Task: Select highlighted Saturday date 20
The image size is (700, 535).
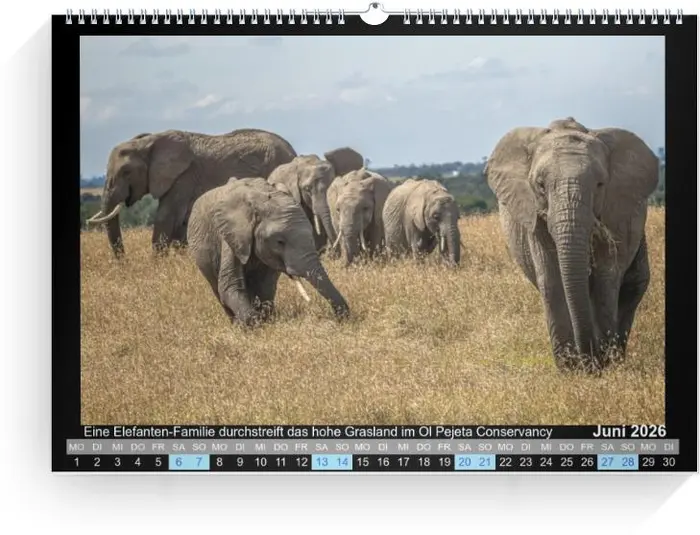Action: click(x=464, y=462)
